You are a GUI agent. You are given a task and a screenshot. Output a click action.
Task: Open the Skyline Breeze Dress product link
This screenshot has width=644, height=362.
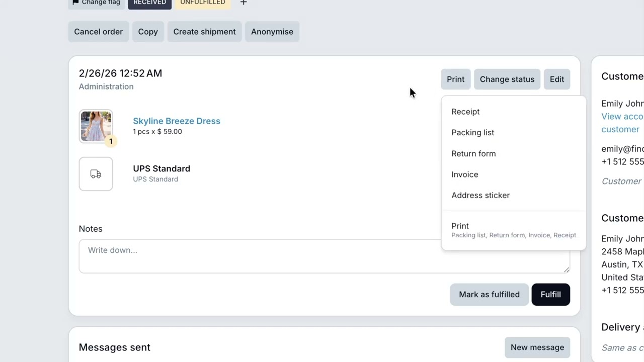[177, 121]
